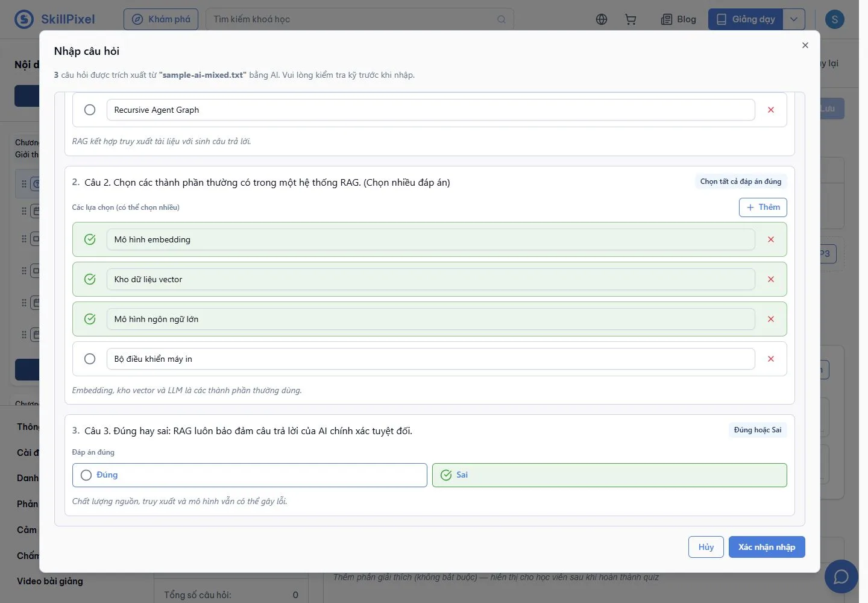Screen dimensions: 868x603
Task: Uncheck Kho dữ liệu vector as correct
Action: pyautogui.click(x=90, y=279)
